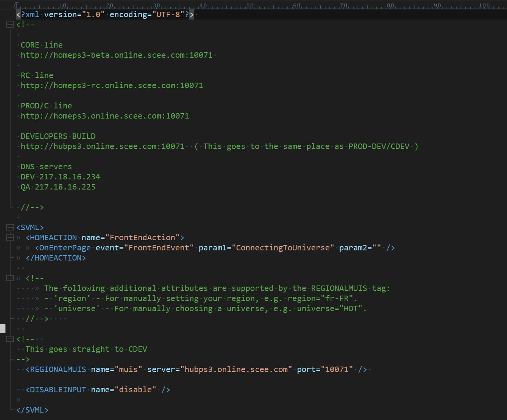Click the name="disable" attribute

[124, 390]
